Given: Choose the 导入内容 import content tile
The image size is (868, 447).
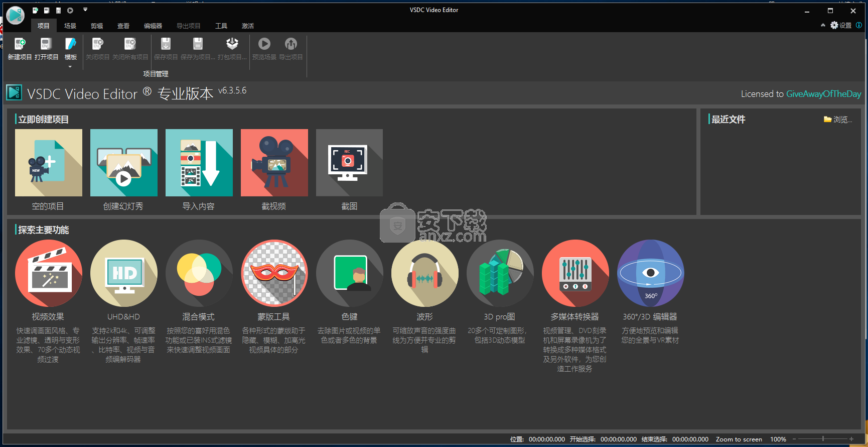Looking at the screenshot, I should point(199,163).
